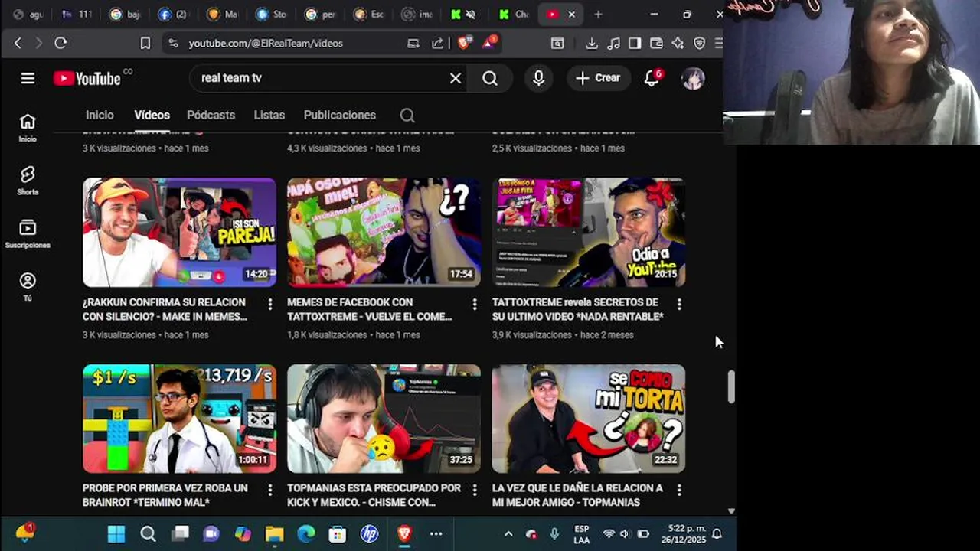Open title TATTOXTREME revela SECRETOS DE SU ULTIMO VIDEO

tap(578, 309)
